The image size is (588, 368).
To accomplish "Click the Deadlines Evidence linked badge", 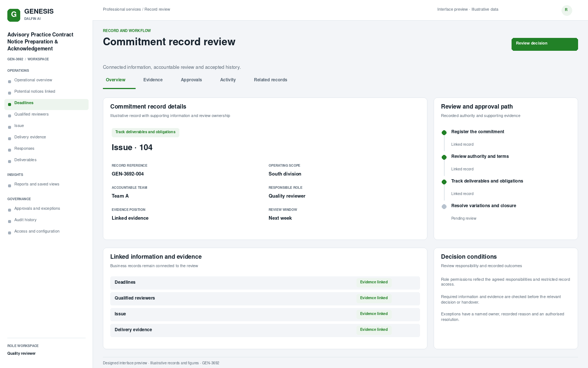I will [374, 282].
